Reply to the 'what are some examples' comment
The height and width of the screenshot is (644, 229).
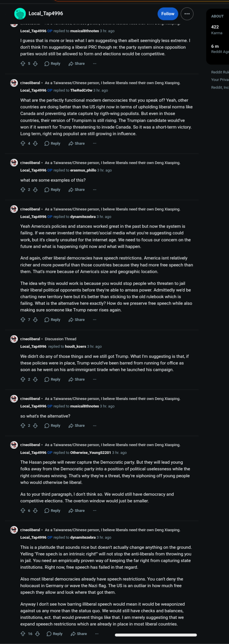point(52,190)
